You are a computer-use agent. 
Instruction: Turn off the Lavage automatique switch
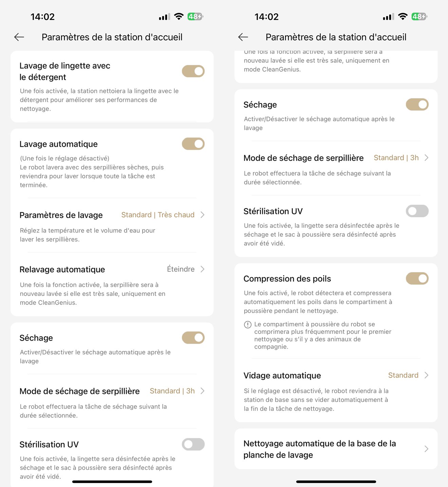193,144
